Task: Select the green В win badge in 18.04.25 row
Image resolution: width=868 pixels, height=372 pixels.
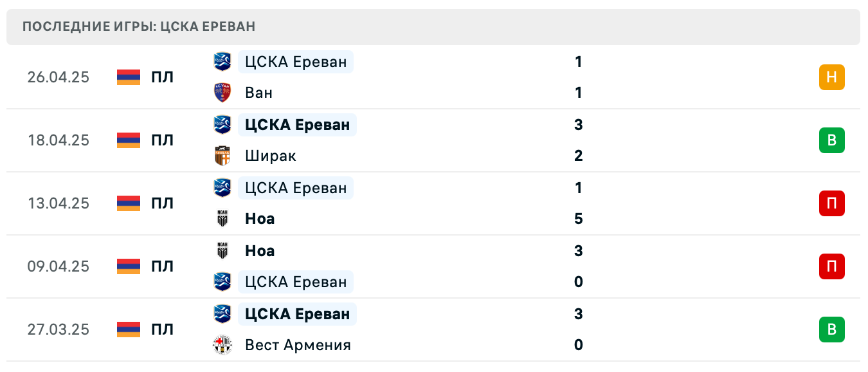Action: 833,140
